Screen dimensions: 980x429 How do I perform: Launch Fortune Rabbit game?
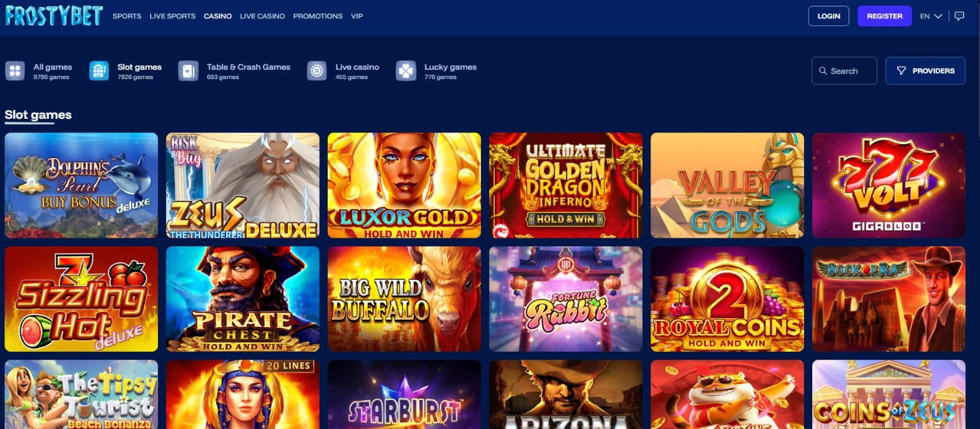(x=566, y=299)
